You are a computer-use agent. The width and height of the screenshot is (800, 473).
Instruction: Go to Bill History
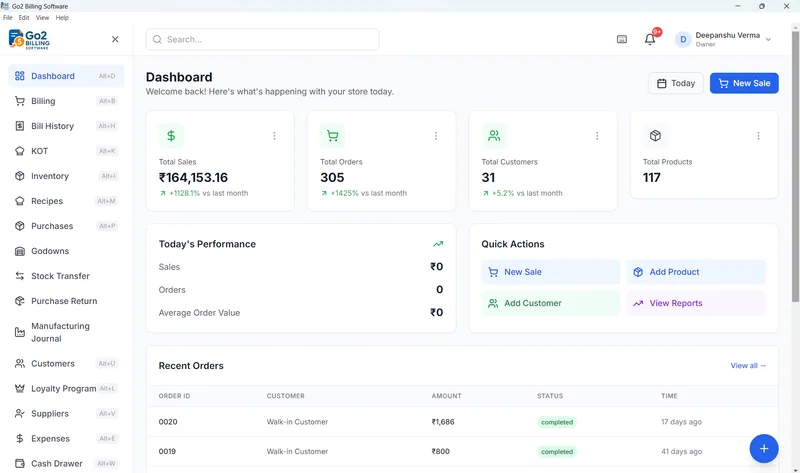click(66, 126)
